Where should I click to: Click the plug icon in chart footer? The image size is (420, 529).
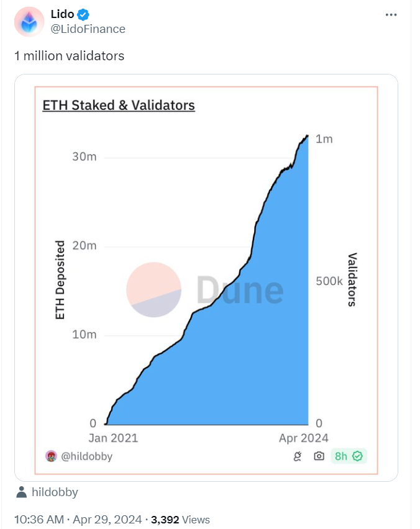coord(298,456)
